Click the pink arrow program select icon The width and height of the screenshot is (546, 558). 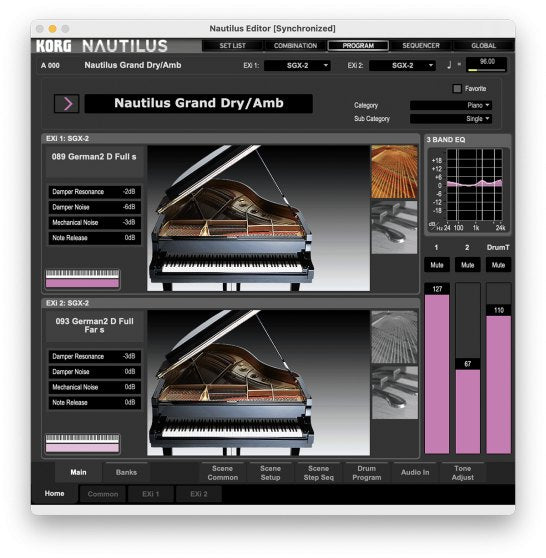pos(67,104)
